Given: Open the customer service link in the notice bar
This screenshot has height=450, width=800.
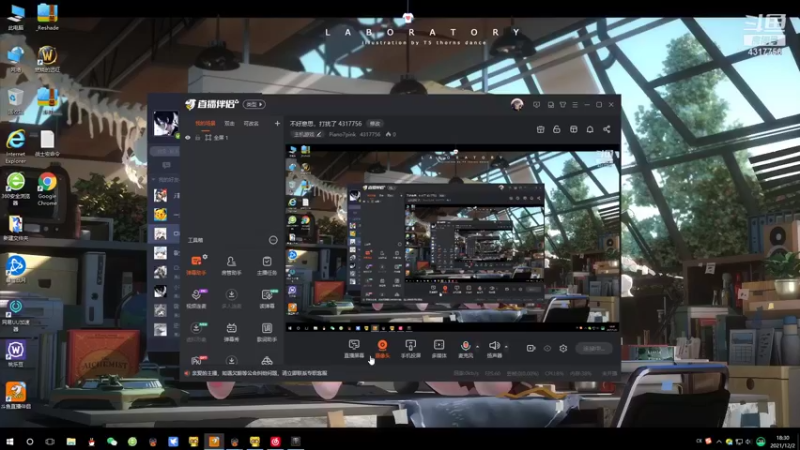Looking at the screenshot, I should (x=305, y=373).
